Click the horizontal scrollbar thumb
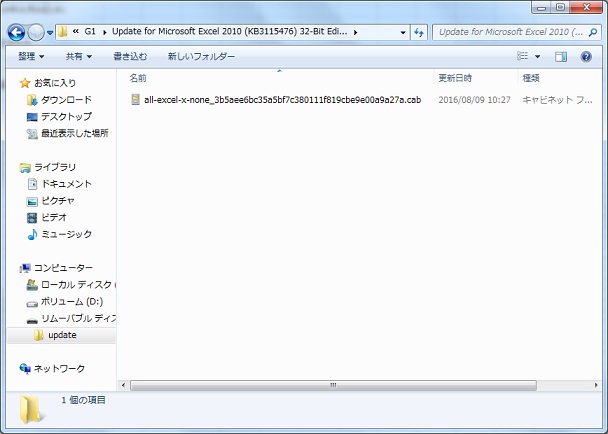The height and width of the screenshot is (434, 608). (333, 385)
